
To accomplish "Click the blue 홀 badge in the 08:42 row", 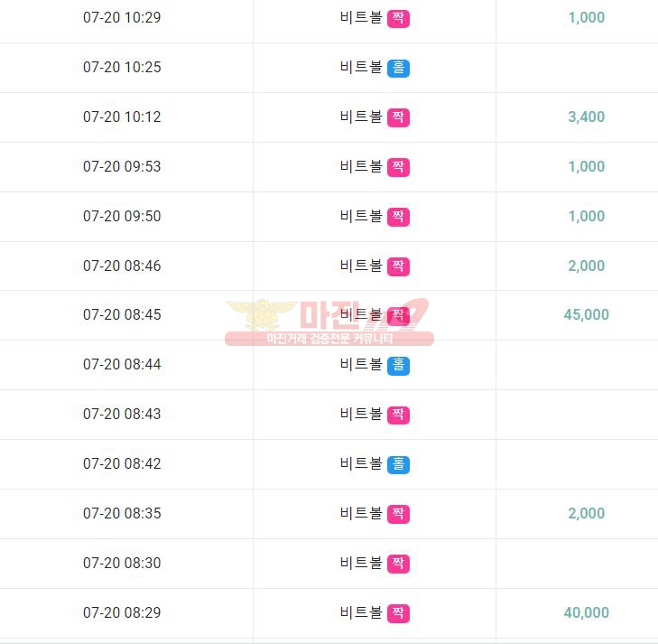I will click(x=398, y=464).
